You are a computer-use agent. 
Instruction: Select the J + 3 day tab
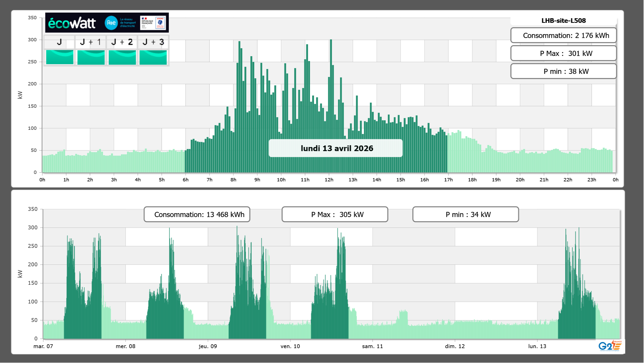[153, 42]
